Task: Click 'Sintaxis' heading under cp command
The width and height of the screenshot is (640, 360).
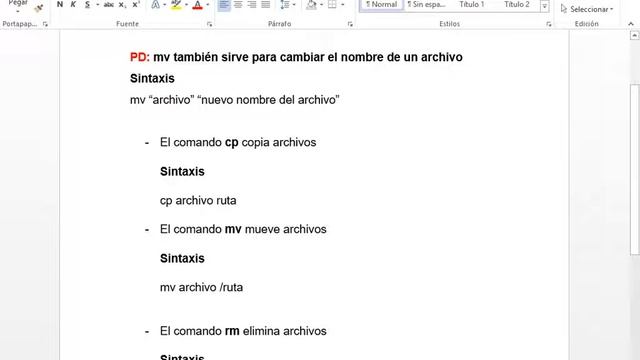Action: pos(182,171)
